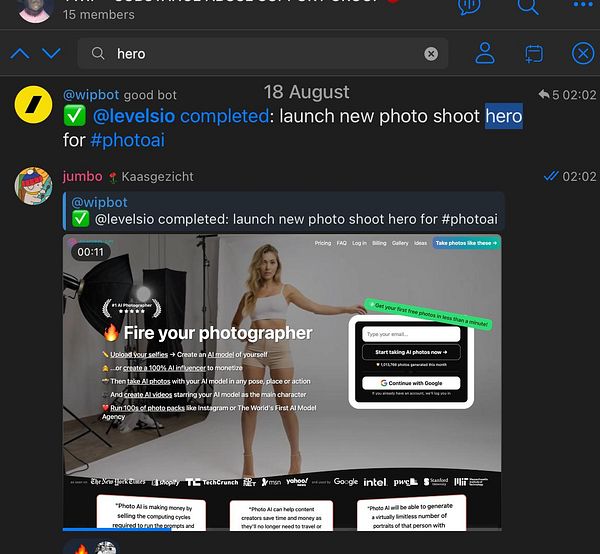Click the highlighted 'hero' search match
Image resolution: width=600 pixels, height=554 pixels.
pos(504,116)
